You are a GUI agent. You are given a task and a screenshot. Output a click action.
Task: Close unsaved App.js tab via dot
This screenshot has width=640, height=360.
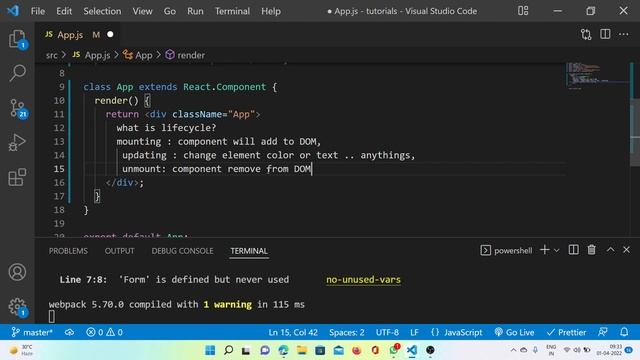[110, 35]
